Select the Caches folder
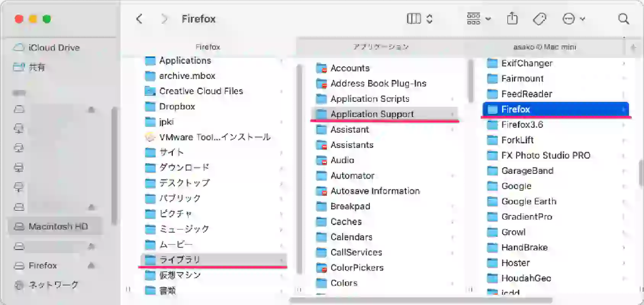Viewport: 644px width, 305px height. tap(346, 222)
